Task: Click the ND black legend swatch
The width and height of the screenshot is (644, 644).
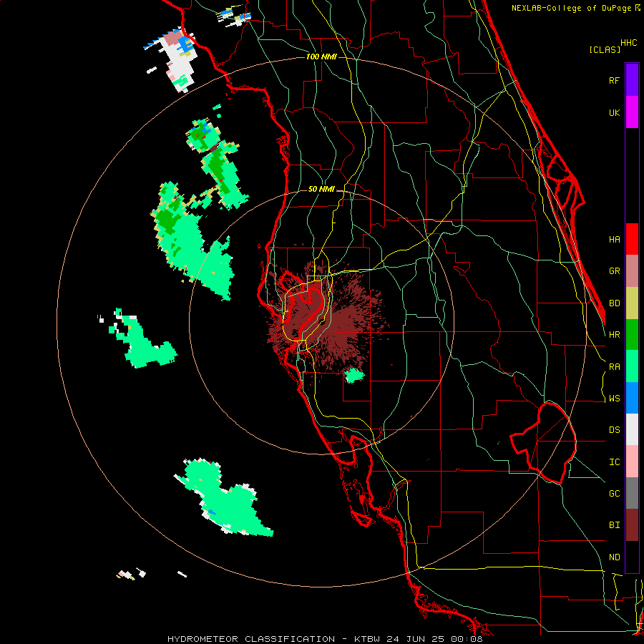Action: pyautogui.click(x=632, y=557)
